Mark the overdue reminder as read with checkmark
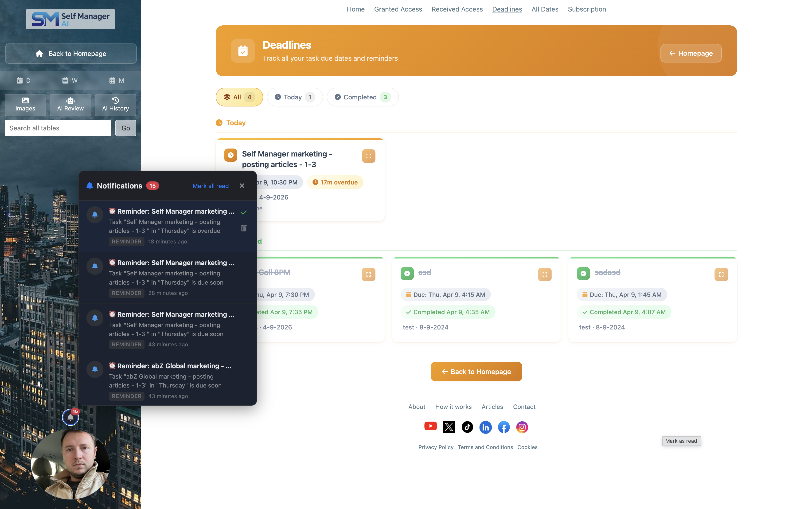The height and width of the screenshot is (509, 812). (244, 212)
